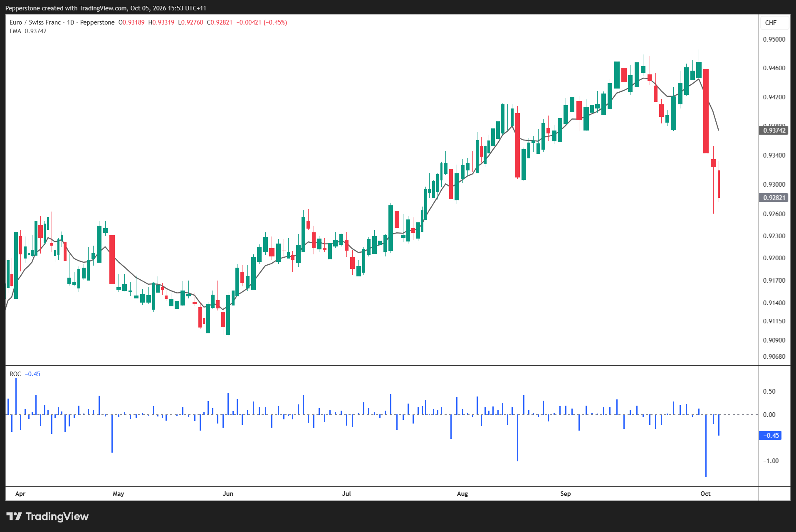This screenshot has height=532, width=796.
Task: Click the 1D timeframe in chart legend
Action: coord(70,22)
